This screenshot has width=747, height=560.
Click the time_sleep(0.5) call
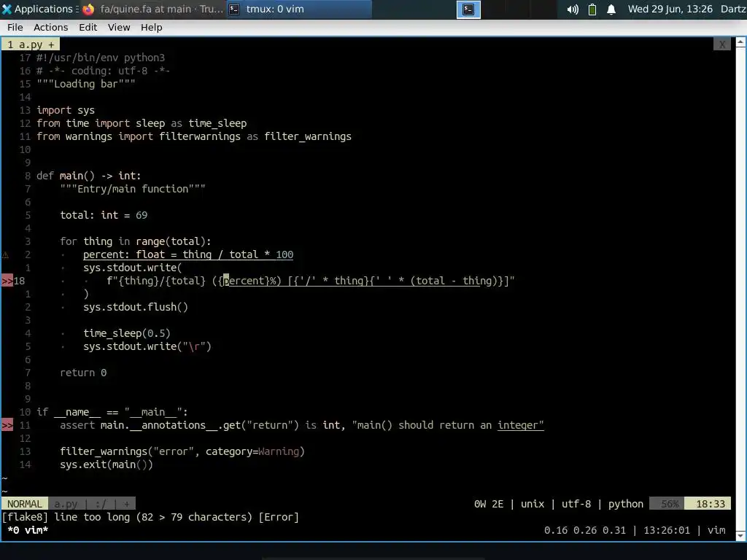click(x=127, y=333)
